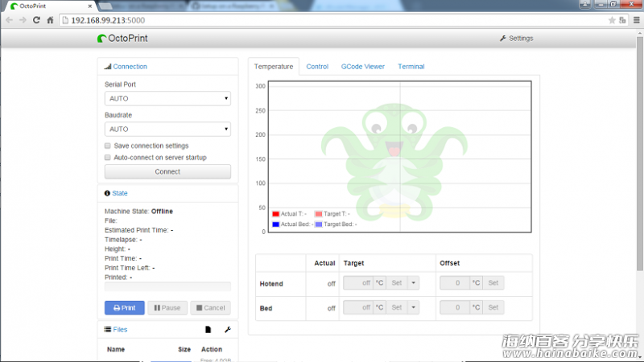This screenshot has width=644, height=362.
Task: Click the Connect button
Action: (167, 171)
